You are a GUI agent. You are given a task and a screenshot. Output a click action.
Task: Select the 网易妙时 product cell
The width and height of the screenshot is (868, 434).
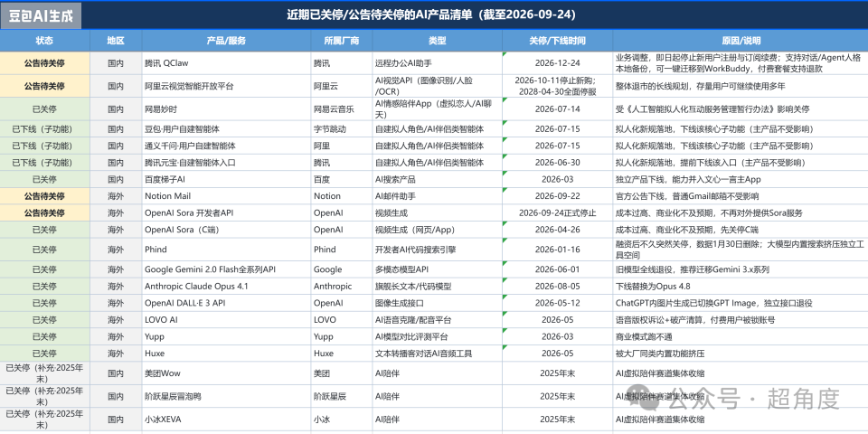click(226, 109)
